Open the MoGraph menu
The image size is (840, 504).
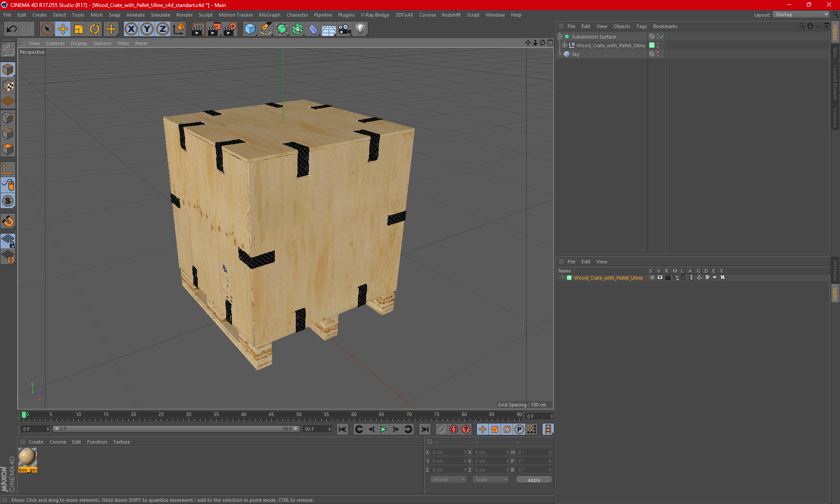point(269,15)
